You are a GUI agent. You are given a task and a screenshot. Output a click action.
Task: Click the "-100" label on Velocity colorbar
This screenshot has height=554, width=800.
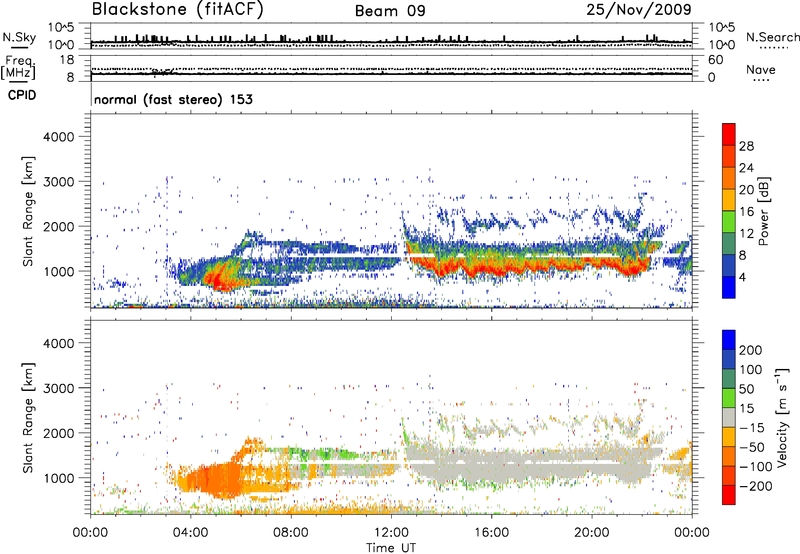[755, 467]
